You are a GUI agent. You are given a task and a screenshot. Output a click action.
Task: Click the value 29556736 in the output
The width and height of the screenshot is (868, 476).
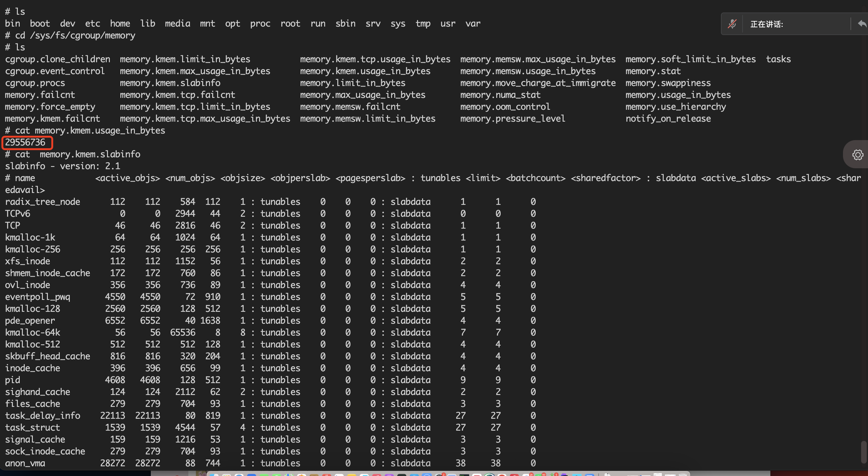pyautogui.click(x=25, y=142)
